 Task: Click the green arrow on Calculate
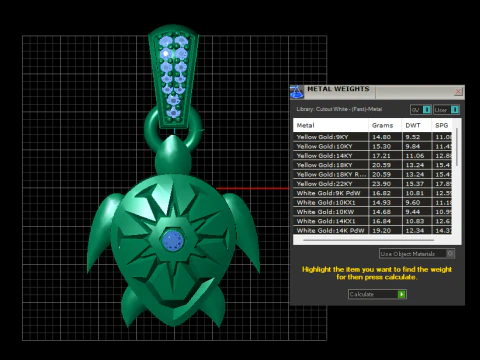pos(402,294)
